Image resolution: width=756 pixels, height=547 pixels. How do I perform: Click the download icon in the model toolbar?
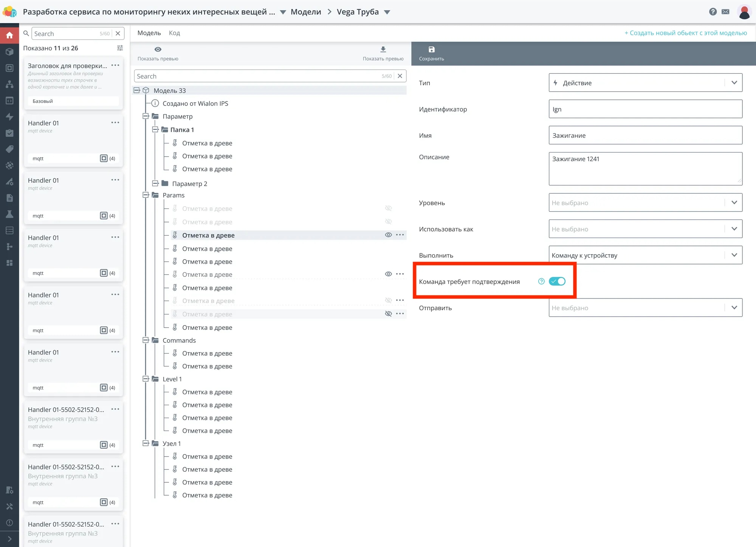[x=383, y=50]
